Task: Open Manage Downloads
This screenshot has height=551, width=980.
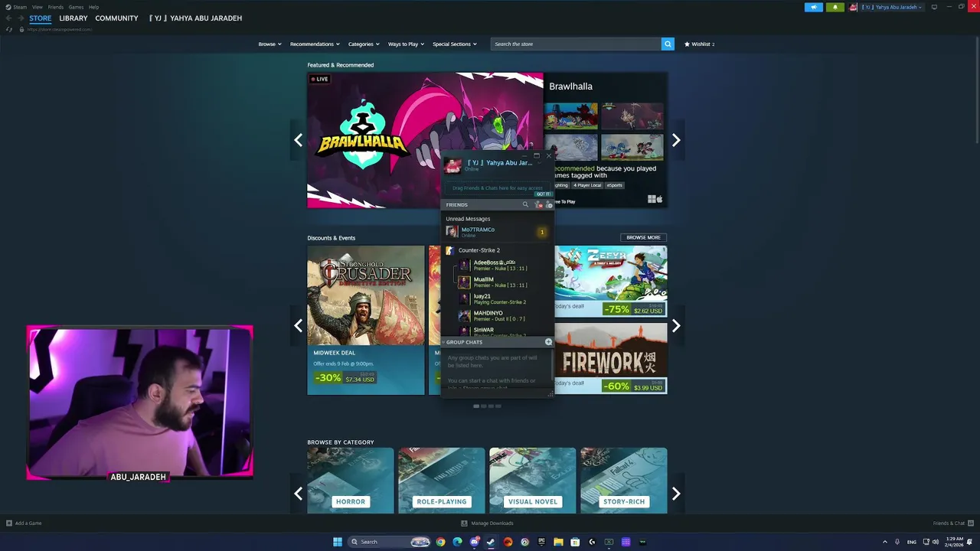Action: [x=487, y=523]
